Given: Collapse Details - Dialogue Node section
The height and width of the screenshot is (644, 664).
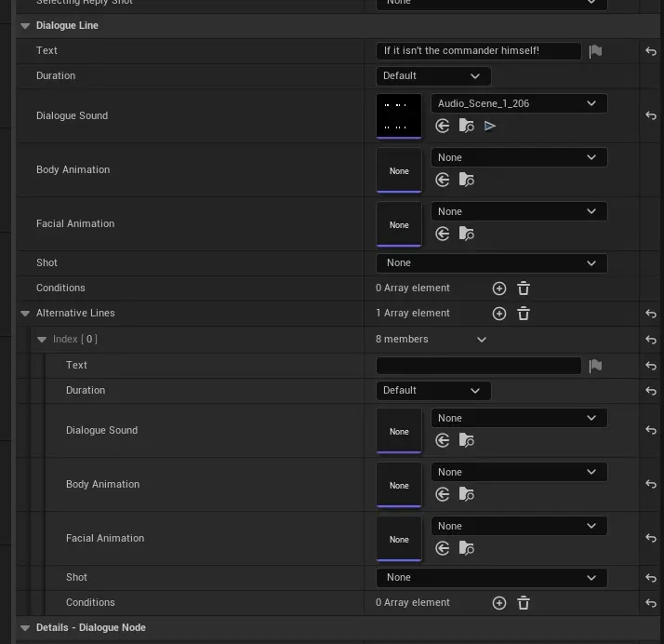Looking at the screenshot, I should pos(25,628).
